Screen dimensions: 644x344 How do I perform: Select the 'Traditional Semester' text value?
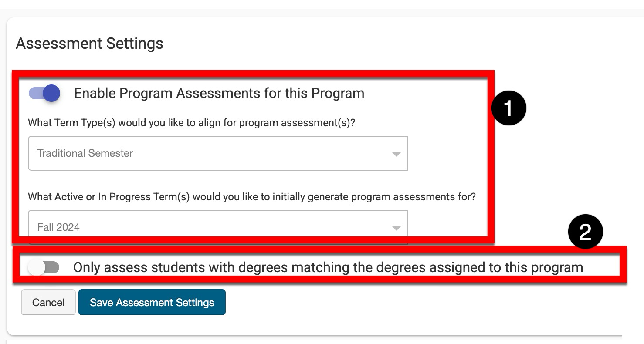(x=85, y=153)
